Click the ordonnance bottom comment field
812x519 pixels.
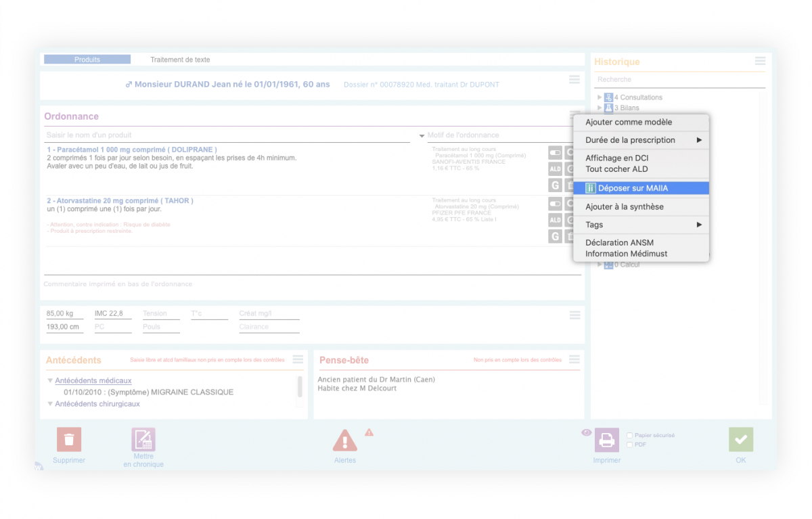tap(312, 284)
